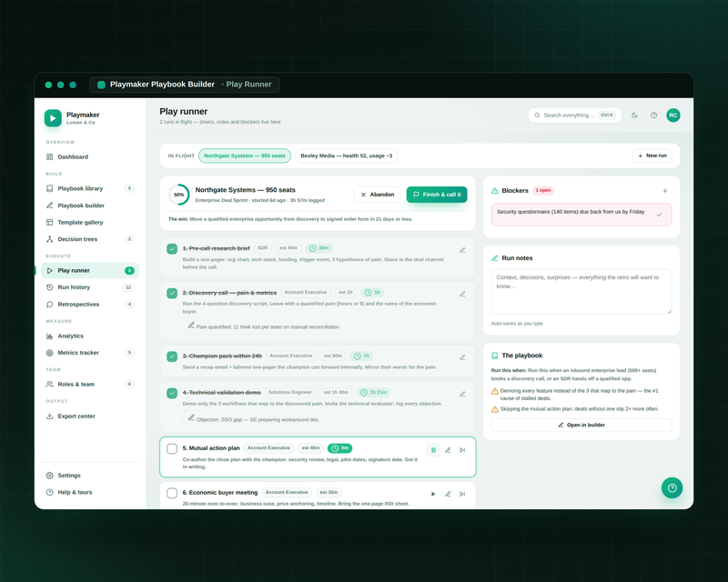The image size is (728, 582).
Task: Click the Abandon button
Action: coord(378,195)
